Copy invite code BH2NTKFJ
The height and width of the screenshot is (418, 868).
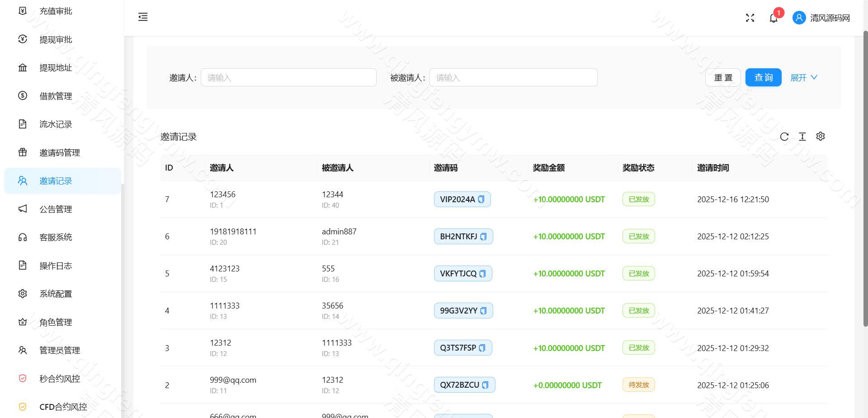[484, 236]
